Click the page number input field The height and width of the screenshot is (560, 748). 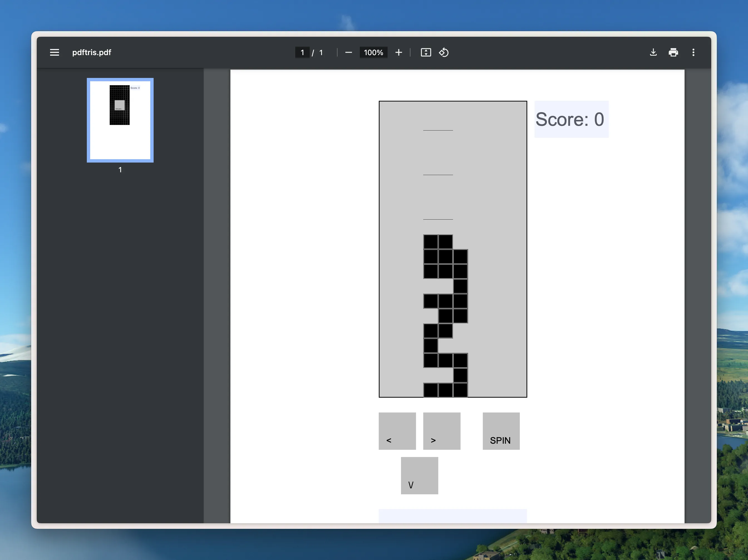pos(302,52)
